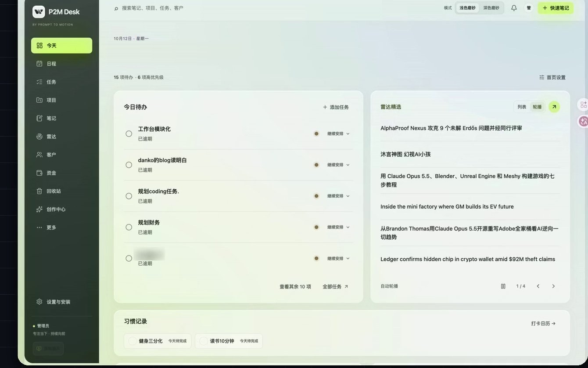Screen dimensions: 588x368
Task: Click the 设置与安装 gear icon
Action: (x=39, y=302)
